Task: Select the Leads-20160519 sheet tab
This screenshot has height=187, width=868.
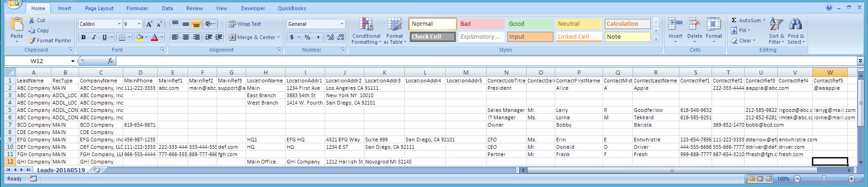Action: click(61, 170)
